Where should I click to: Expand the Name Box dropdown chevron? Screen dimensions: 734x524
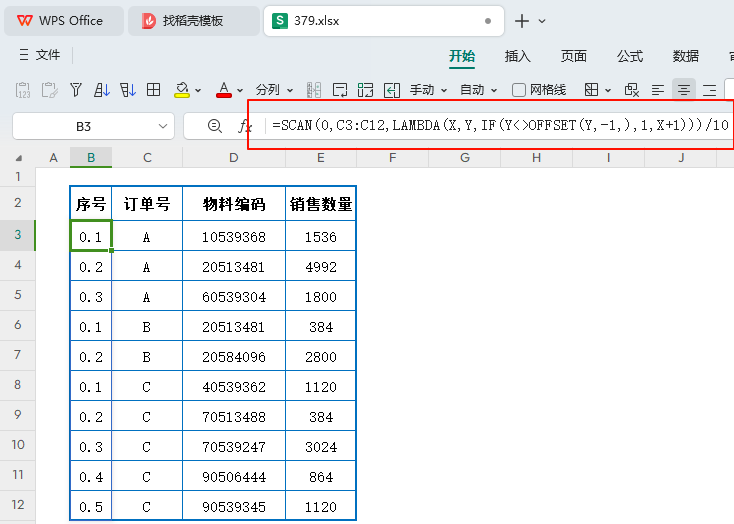(163, 126)
